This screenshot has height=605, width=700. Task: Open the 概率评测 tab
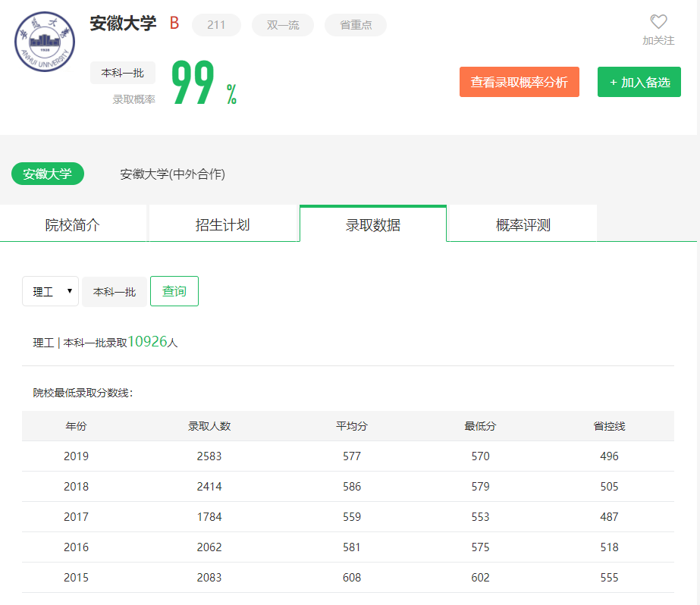[523, 224]
